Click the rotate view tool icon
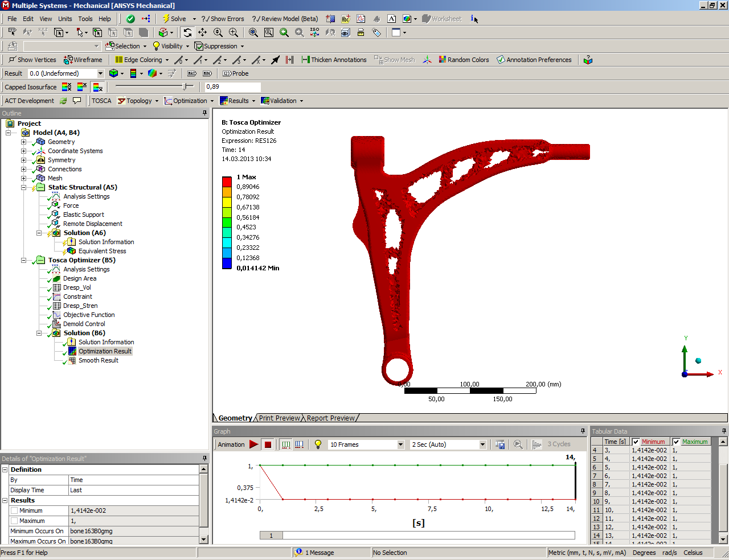This screenshot has width=729, height=560. (x=187, y=32)
